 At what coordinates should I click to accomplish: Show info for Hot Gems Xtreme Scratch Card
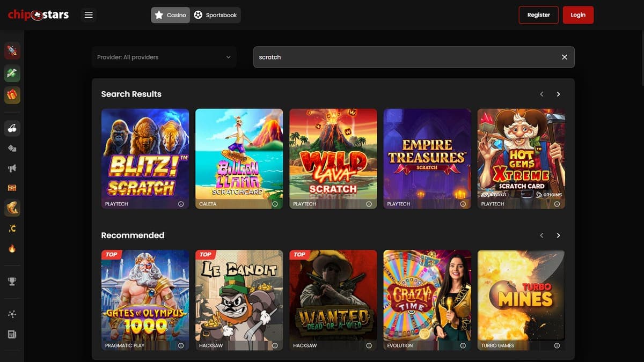557,204
